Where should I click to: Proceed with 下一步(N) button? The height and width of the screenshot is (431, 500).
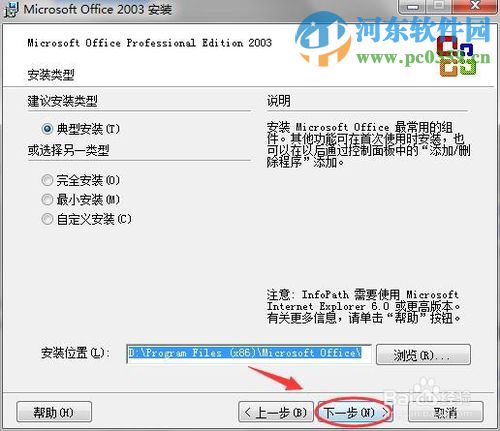355,412
